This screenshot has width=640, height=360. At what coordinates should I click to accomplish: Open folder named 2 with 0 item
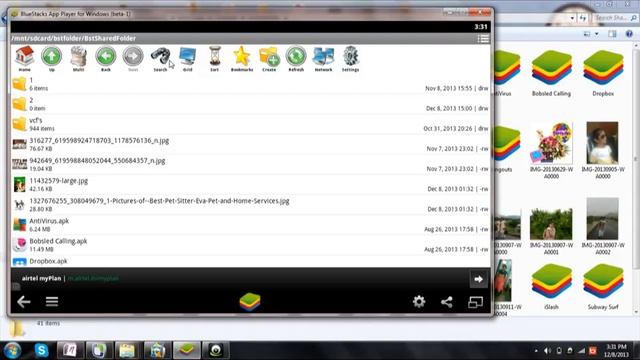tap(250, 104)
